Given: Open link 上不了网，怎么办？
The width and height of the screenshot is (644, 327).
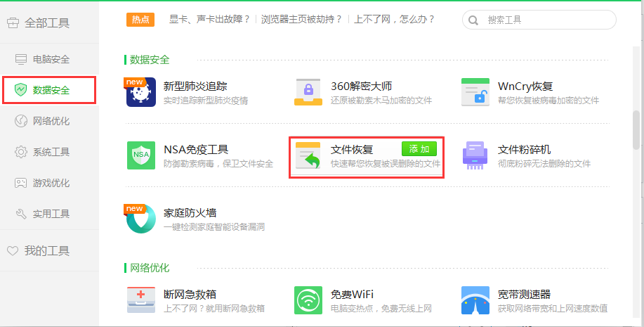Looking at the screenshot, I should tap(394, 19).
